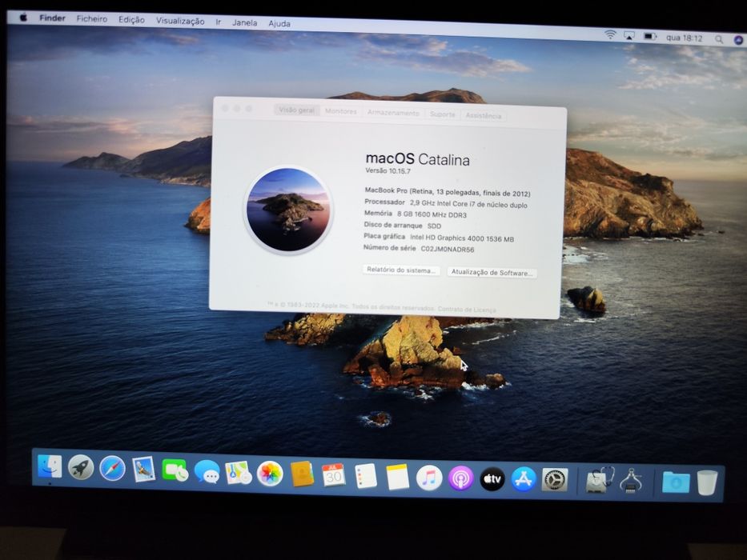Select the Visão geral tab

[x=297, y=110]
